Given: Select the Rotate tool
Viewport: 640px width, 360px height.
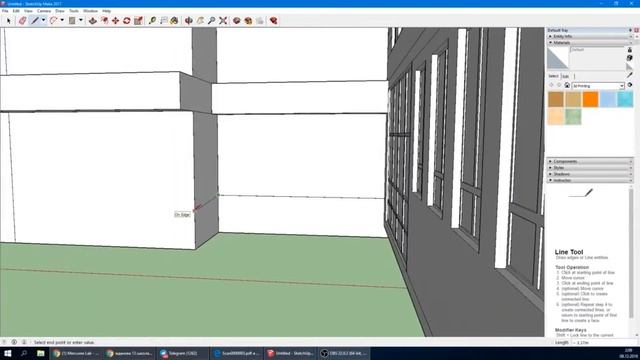Looking at the screenshot, I should click(127, 20).
